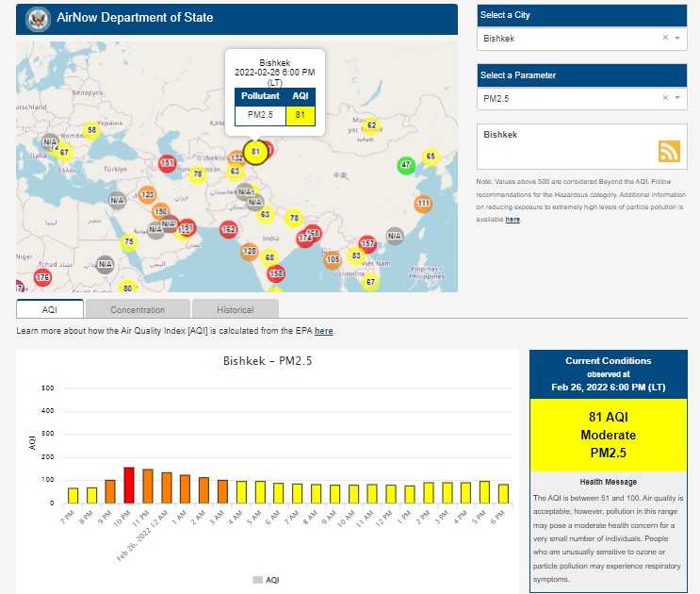
Task: Clear the Bishkek city selection
Action: click(664, 39)
